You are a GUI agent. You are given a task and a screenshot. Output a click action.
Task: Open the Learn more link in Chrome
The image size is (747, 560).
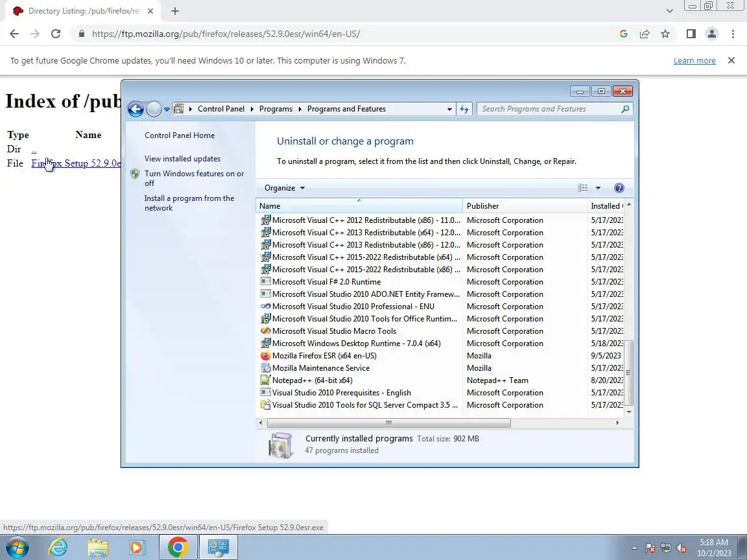(694, 60)
